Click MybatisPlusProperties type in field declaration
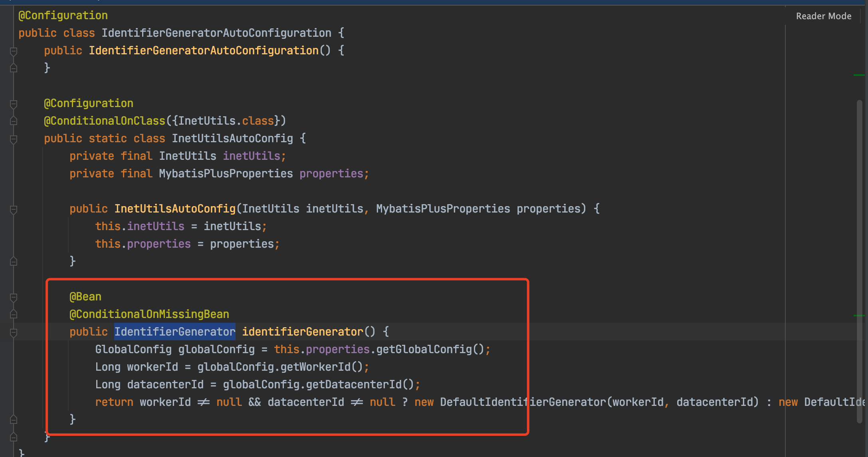Viewport: 868px width, 457px height. pyautogui.click(x=226, y=173)
